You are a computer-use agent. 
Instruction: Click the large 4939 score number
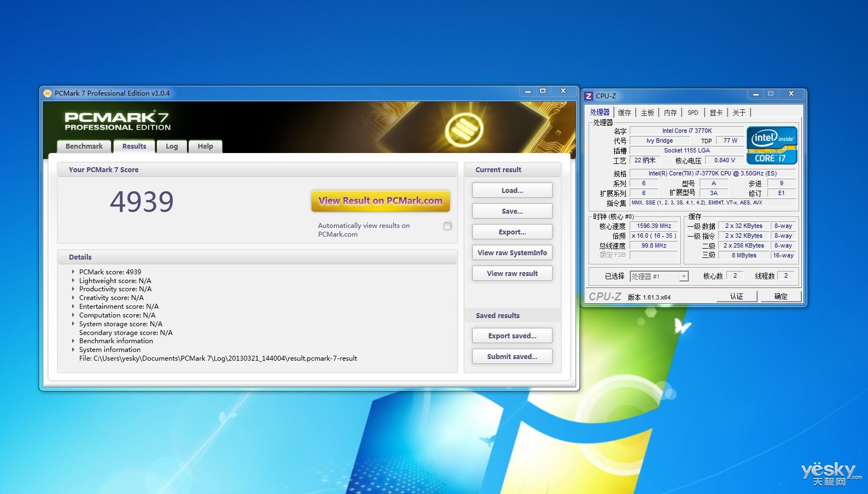pos(142,202)
